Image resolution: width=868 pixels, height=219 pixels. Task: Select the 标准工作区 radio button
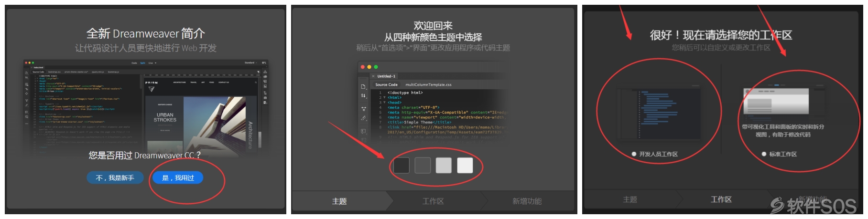tap(764, 154)
